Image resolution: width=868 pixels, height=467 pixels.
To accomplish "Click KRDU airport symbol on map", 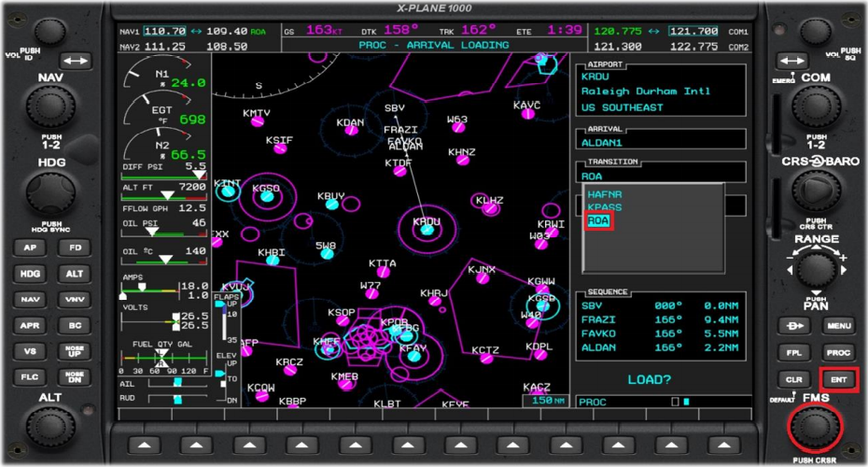I will click(x=427, y=230).
